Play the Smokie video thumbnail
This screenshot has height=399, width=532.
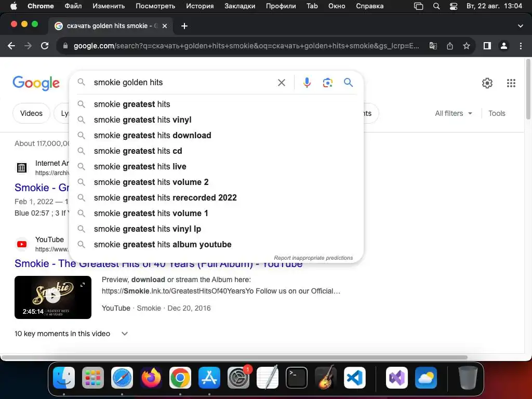tap(53, 297)
